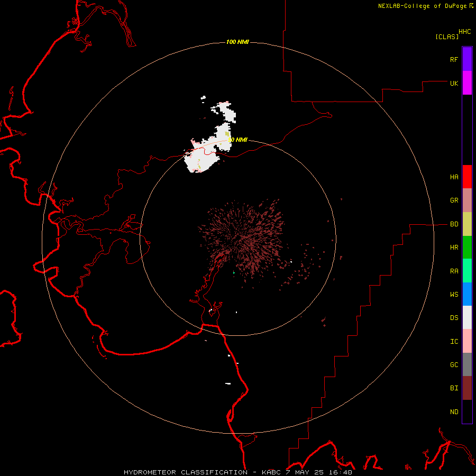Screen dimensions: 476x476
Task: Click the GR color swatch in legend
Action: click(467, 200)
